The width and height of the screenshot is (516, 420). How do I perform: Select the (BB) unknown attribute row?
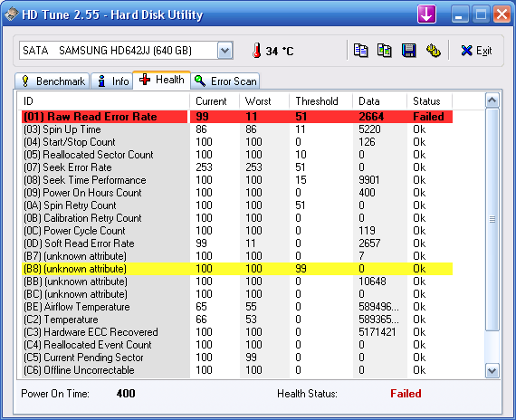237,282
